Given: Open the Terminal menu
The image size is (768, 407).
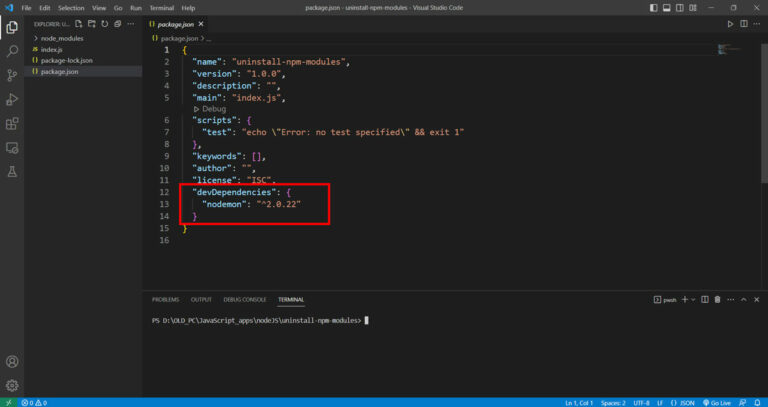Looking at the screenshot, I should (162, 8).
